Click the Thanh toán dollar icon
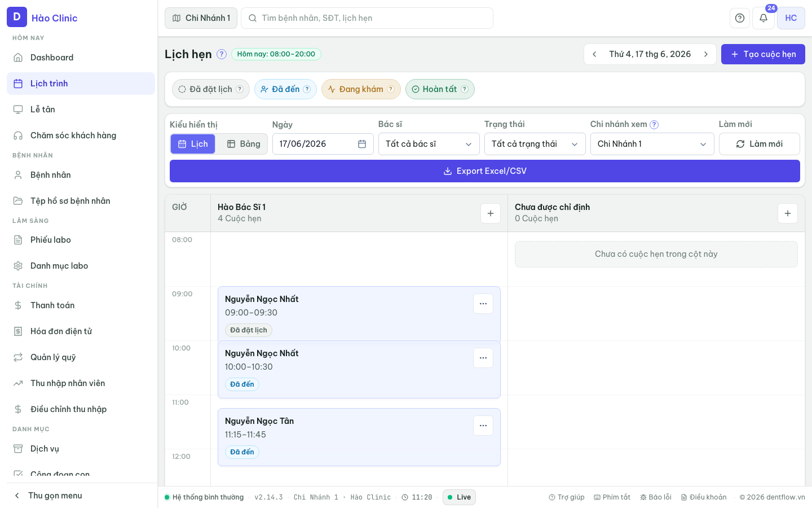 (18, 305)
